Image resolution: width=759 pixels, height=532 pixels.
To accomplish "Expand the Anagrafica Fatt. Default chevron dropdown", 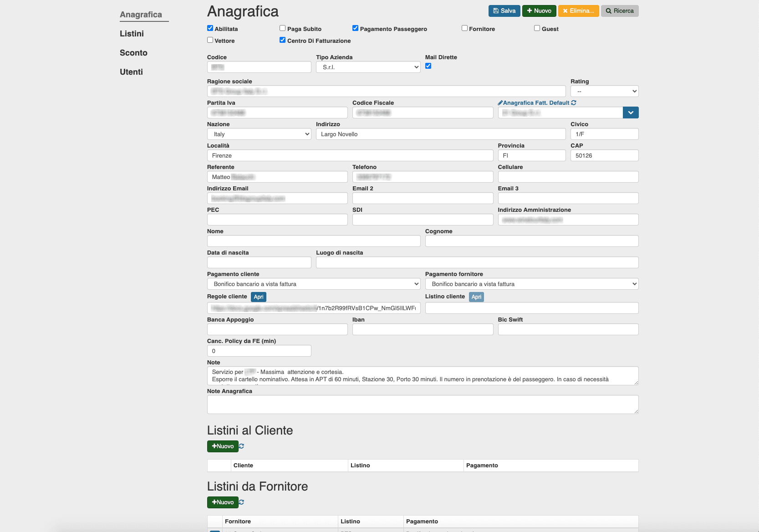I will (631, 113).
